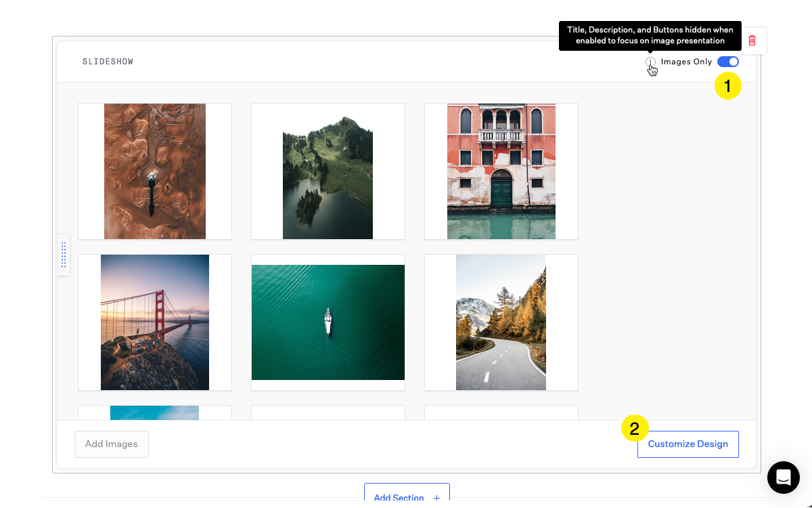Click the partially visible blue sky thumbnail
This screenshot has height=508, width=812.
coord(155,412)
